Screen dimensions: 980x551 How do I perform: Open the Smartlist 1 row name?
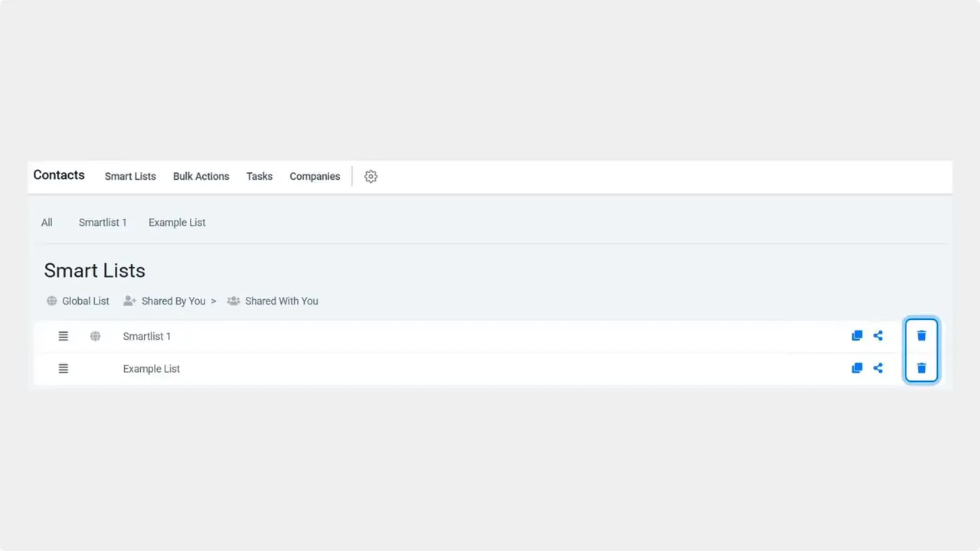tap(147, 336)
